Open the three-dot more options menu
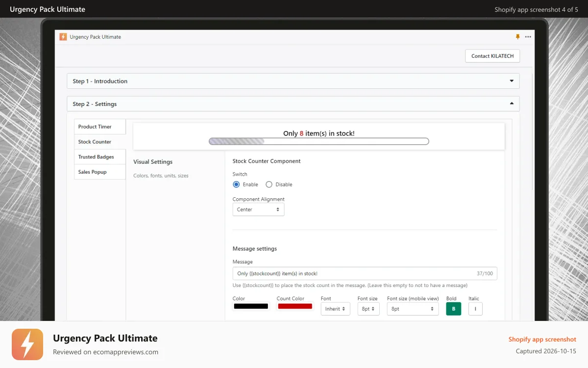588x368 pixels. 528,37
